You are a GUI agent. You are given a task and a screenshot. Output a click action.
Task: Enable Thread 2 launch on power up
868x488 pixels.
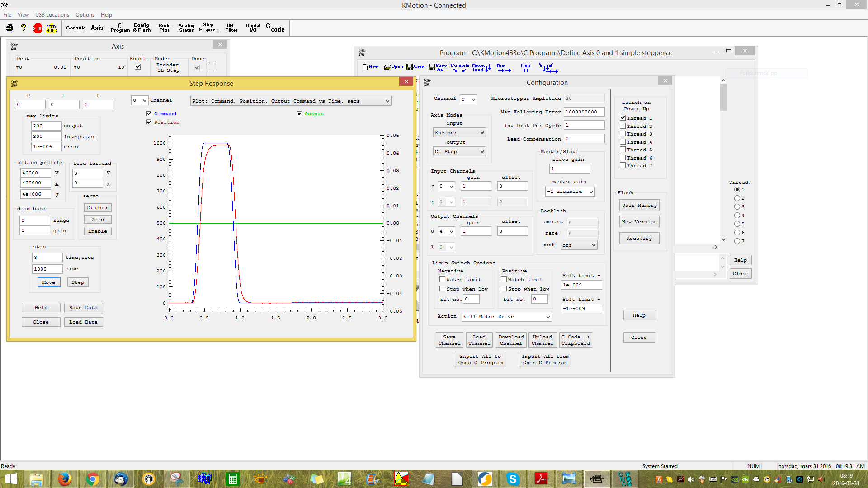[x=623, y=126]
